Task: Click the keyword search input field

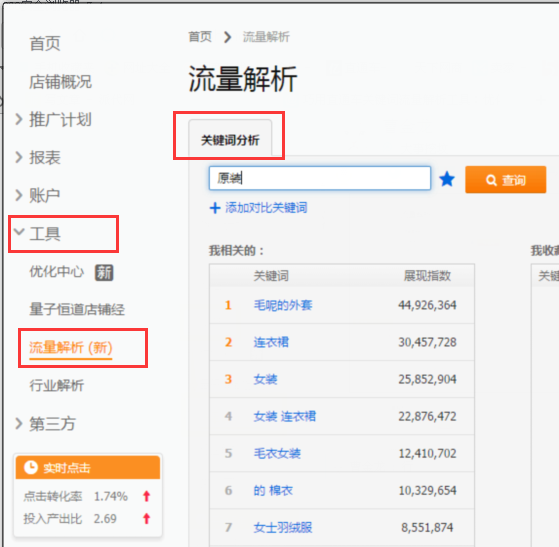Action: point(320,178)
